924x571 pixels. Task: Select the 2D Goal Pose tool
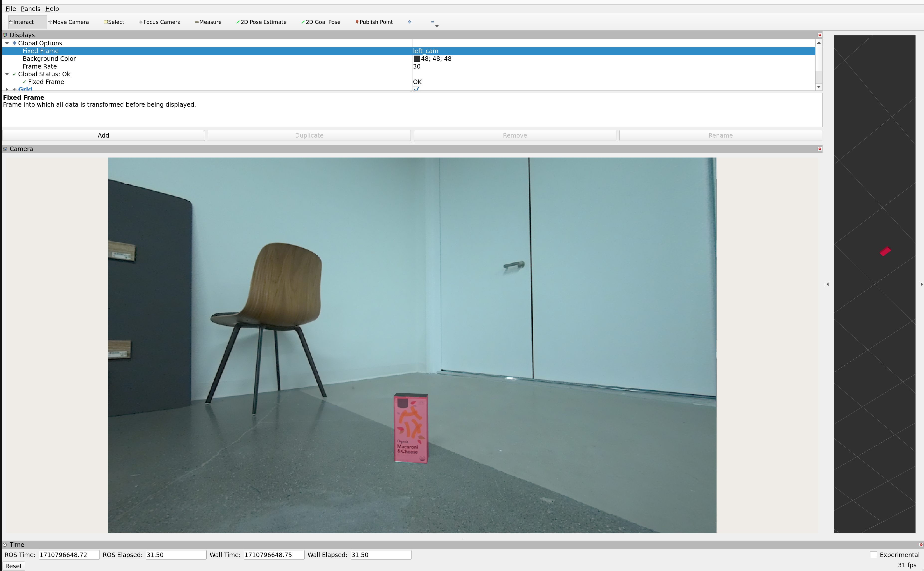click(321, 22)
